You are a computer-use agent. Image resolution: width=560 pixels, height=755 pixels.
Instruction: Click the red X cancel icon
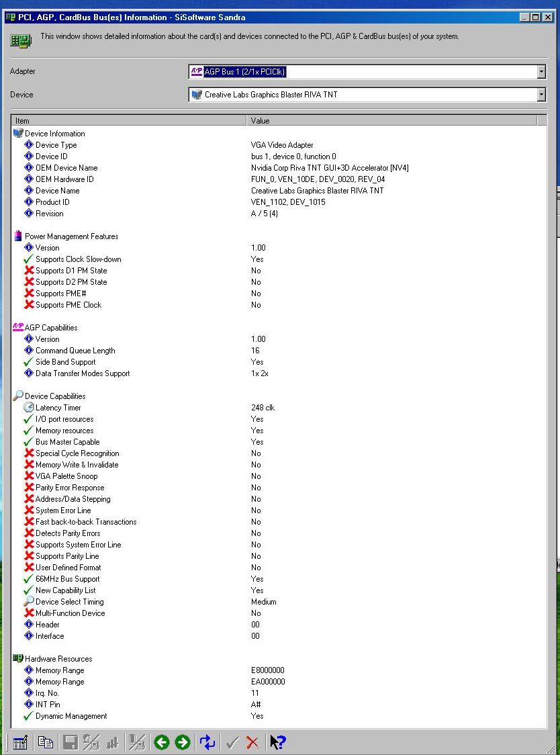point(252,742)
